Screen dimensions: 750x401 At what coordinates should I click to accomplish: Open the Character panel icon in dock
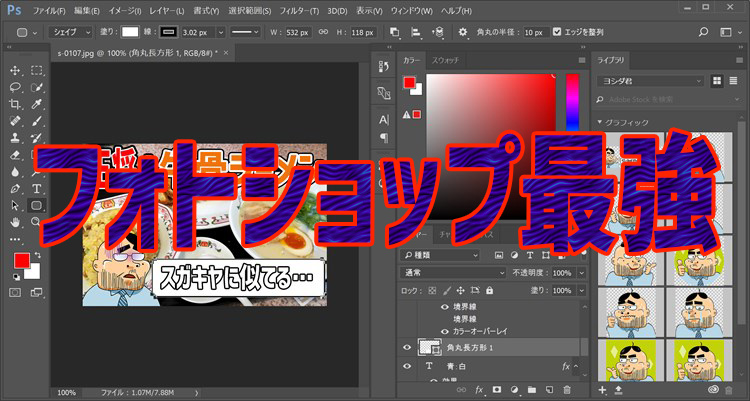click(x=384, y=120)
